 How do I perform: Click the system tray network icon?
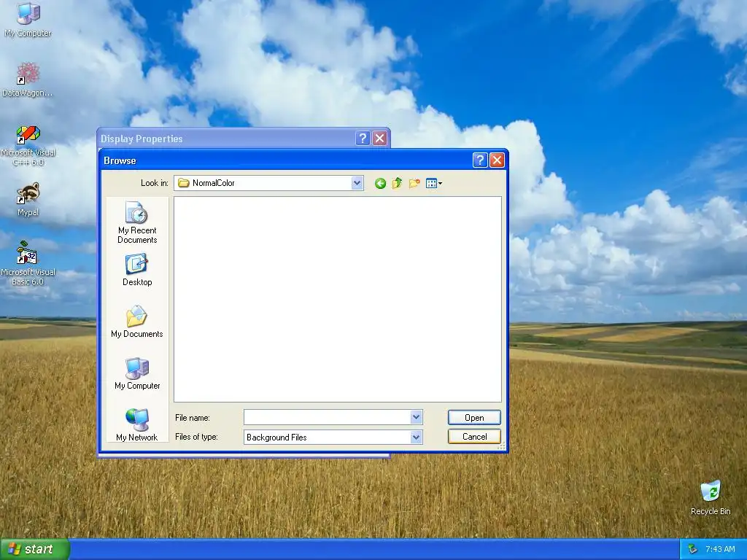pos(693,549)
